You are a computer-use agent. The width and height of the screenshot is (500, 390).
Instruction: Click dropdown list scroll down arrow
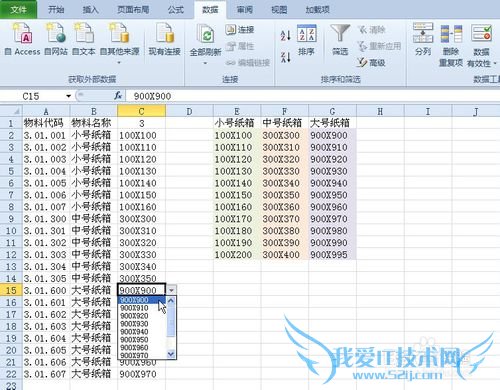[x=171, y=354]
